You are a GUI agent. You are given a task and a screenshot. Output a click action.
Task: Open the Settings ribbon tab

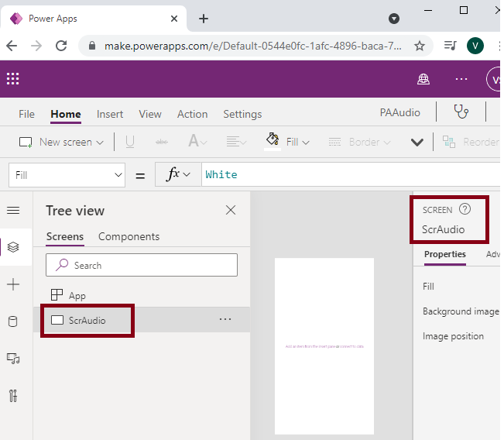pyautogui.click(x=242, y=114)
